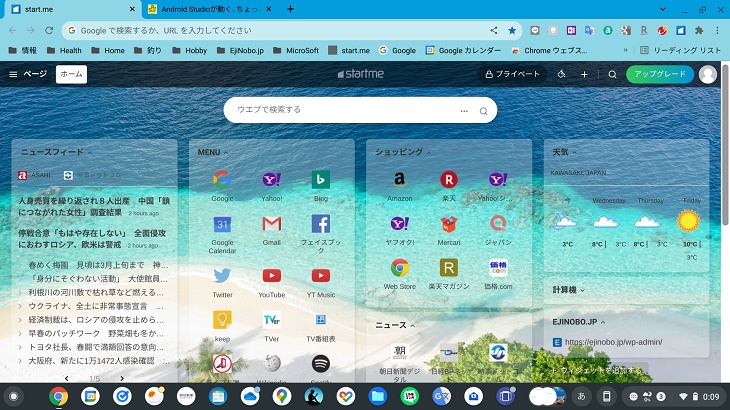The height and width of the screenshot is (410, 730).
Task: Open the TV番組表 shortcut icon
Action: pos(321,320)
